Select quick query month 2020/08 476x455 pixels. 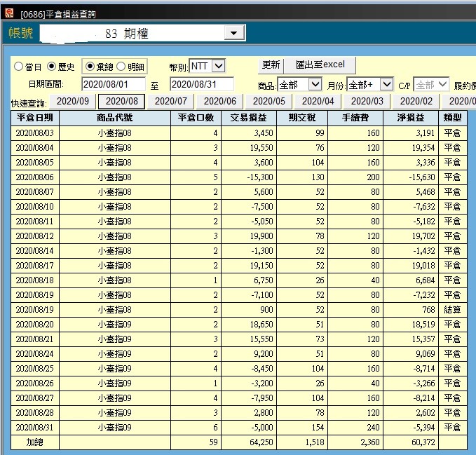pyautogui.click(x=121, y=102)
